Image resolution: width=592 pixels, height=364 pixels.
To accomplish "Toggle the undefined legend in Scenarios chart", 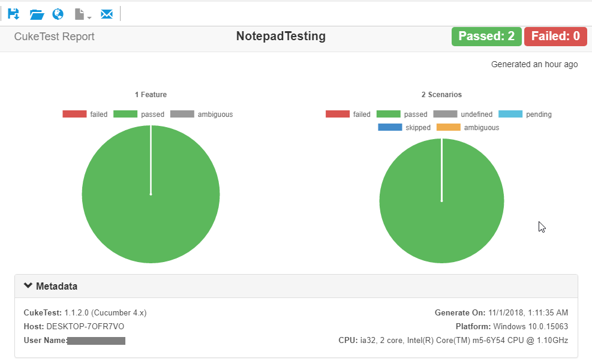I will [463, 114].
